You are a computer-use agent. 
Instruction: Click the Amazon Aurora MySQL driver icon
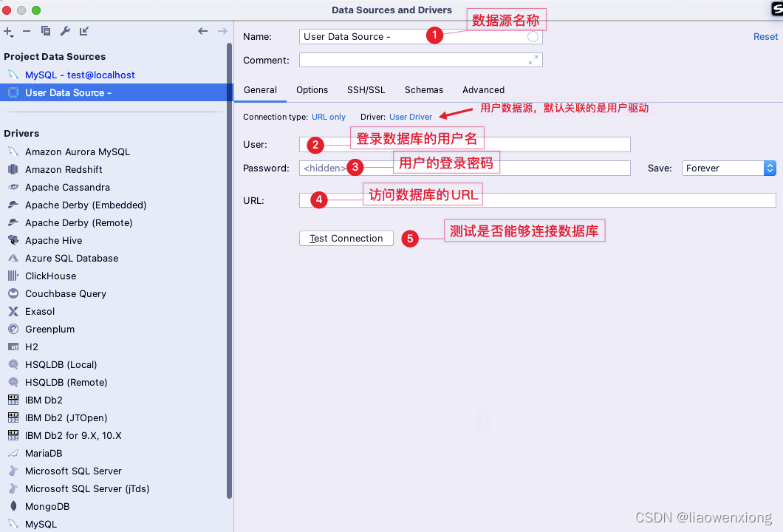pyautogui.click(x=13, y=151)
